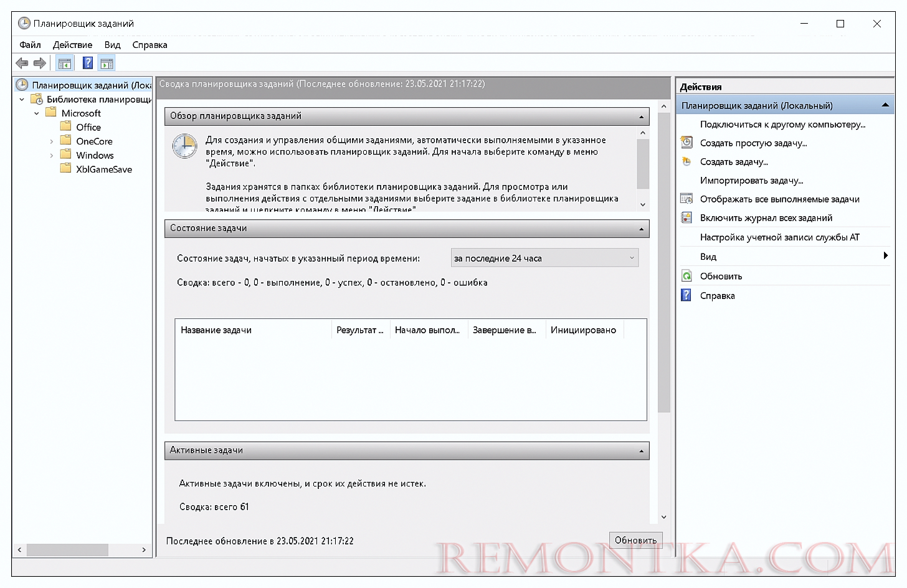Image resolution: width=907 pixels, height=588 pixels.
Task: Collapse the "Обзор планировщика заданий" section
Action: click(641, 116)
